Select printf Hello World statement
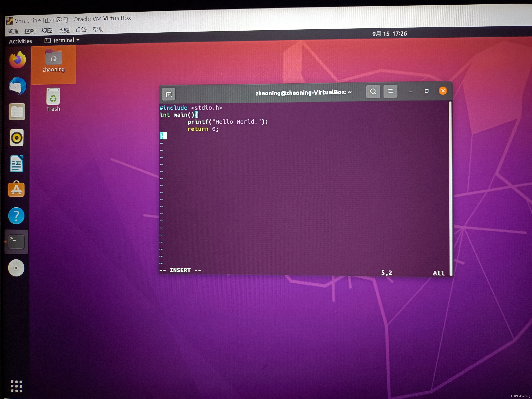The image size is (532, 399). tap(227, 122)
